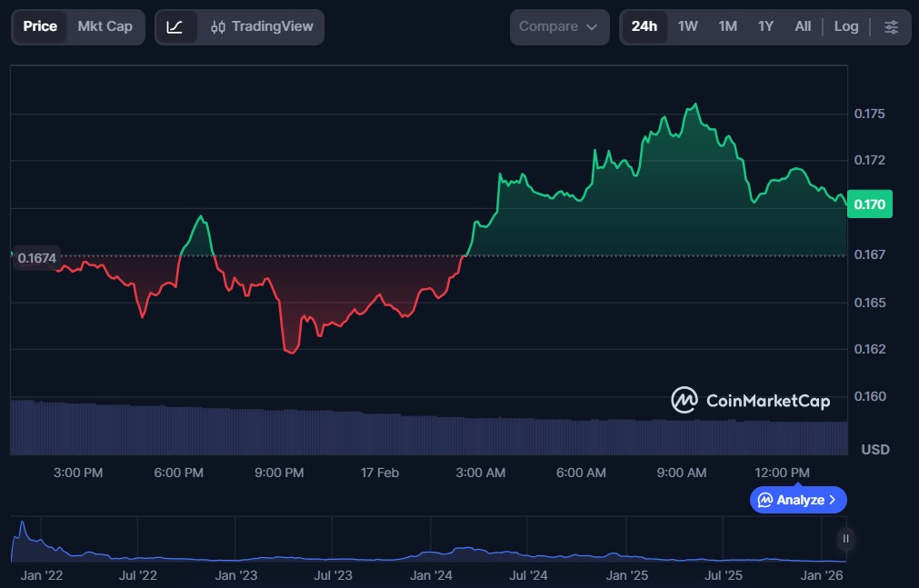Expand the Analyze button arrow
Viewport: 919px width, 588px height.
tap(833, 500)
